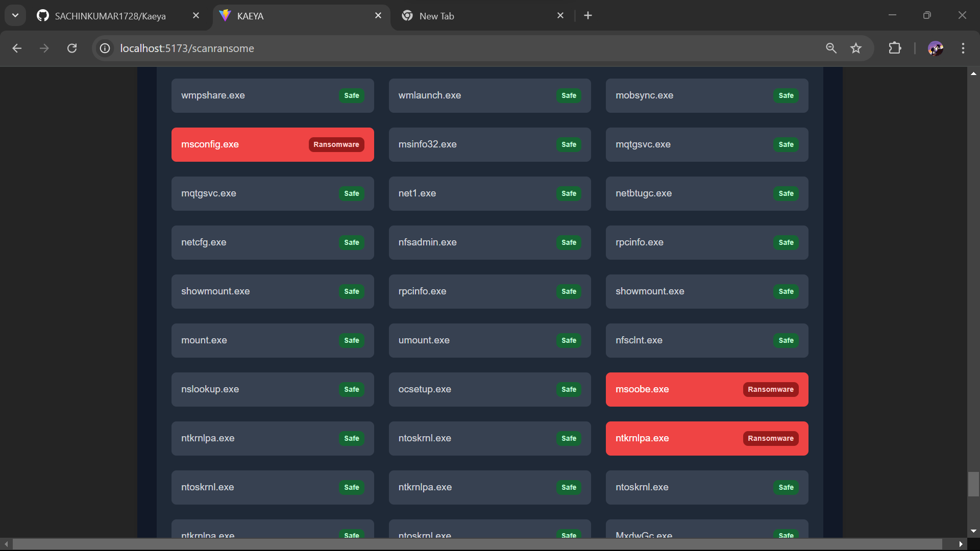Click the horizontal scrollbar right arrow
This screenshot has width=980, height=551.
[x=961, y=544]
